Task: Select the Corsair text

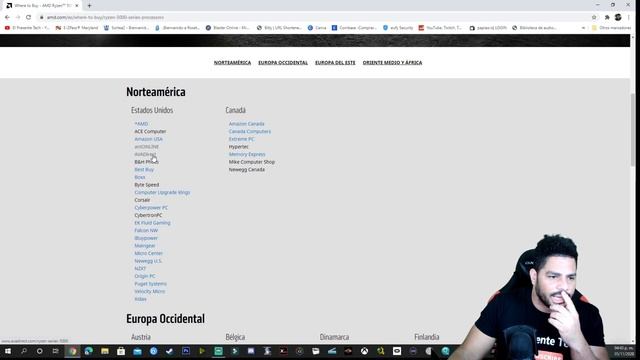Action: click(x=142, y=200)
